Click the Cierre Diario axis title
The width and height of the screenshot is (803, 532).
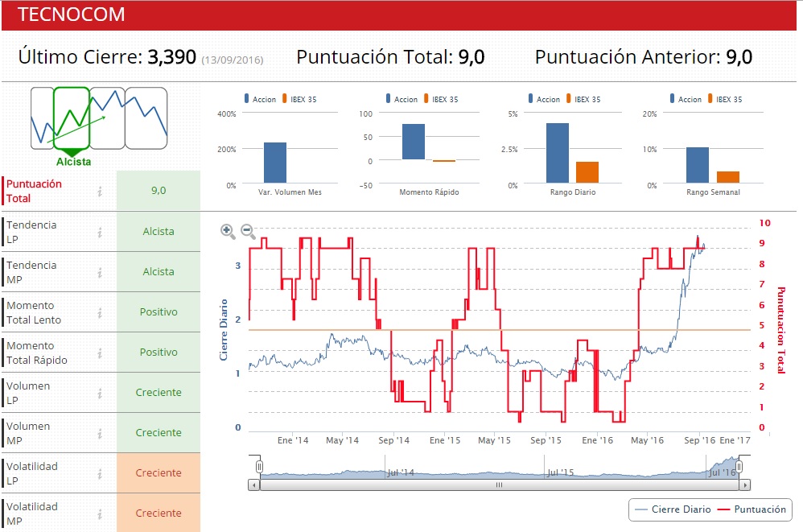tap(224, 330)
